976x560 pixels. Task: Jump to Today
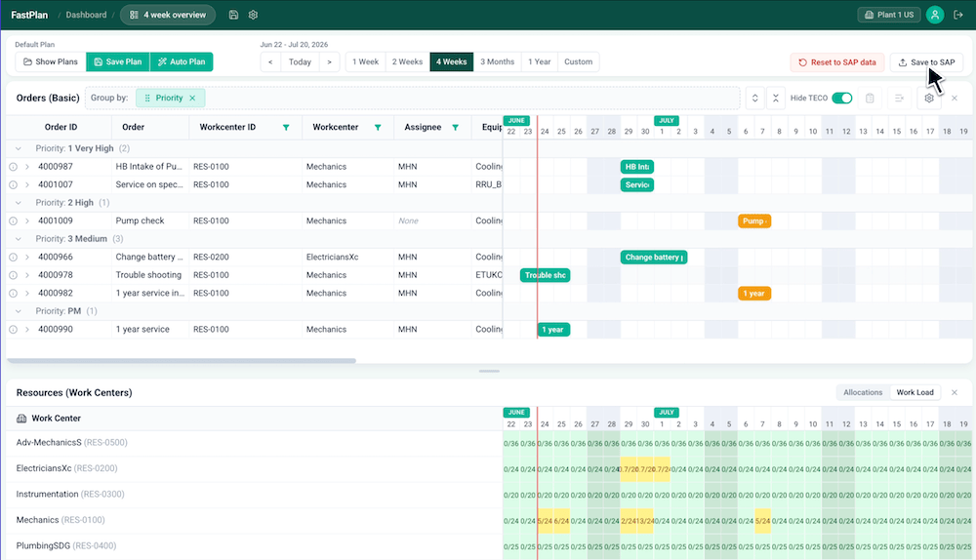(x=300, y=61)
